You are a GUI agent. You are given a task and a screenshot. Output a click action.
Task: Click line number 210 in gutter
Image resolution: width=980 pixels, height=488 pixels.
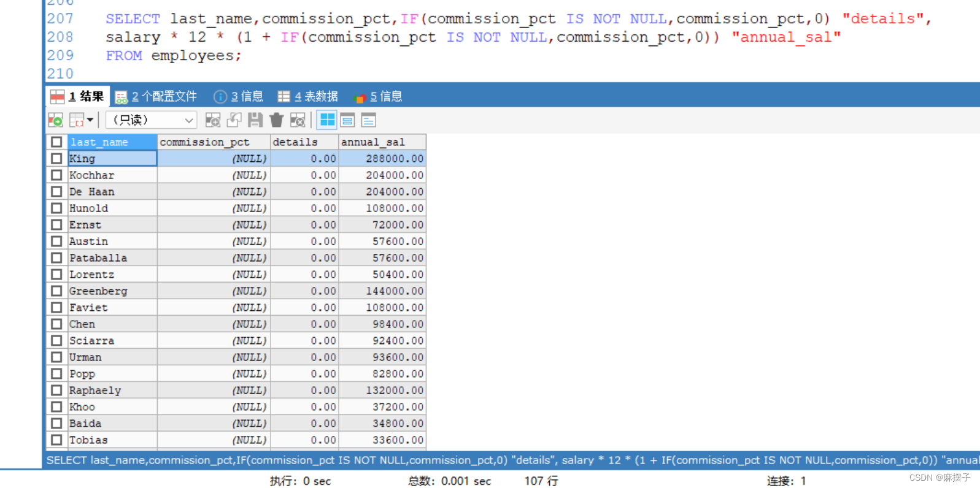[60, 74]
